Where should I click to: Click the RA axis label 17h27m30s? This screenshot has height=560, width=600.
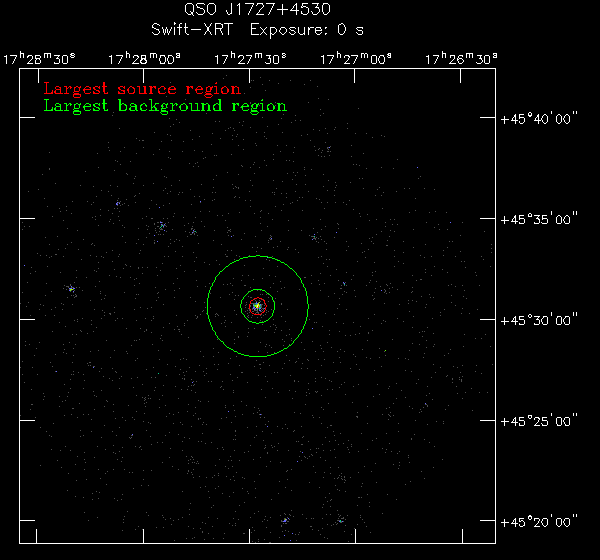pos(250,59)
